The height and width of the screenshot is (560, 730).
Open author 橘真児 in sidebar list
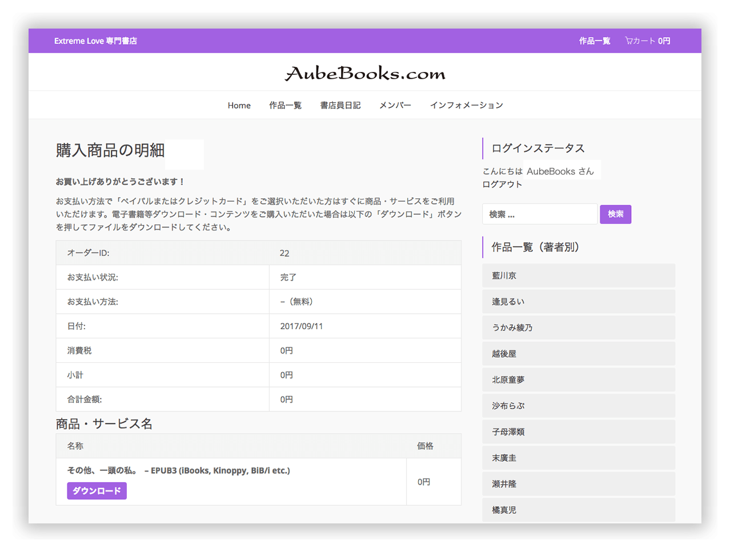(579, 510)
